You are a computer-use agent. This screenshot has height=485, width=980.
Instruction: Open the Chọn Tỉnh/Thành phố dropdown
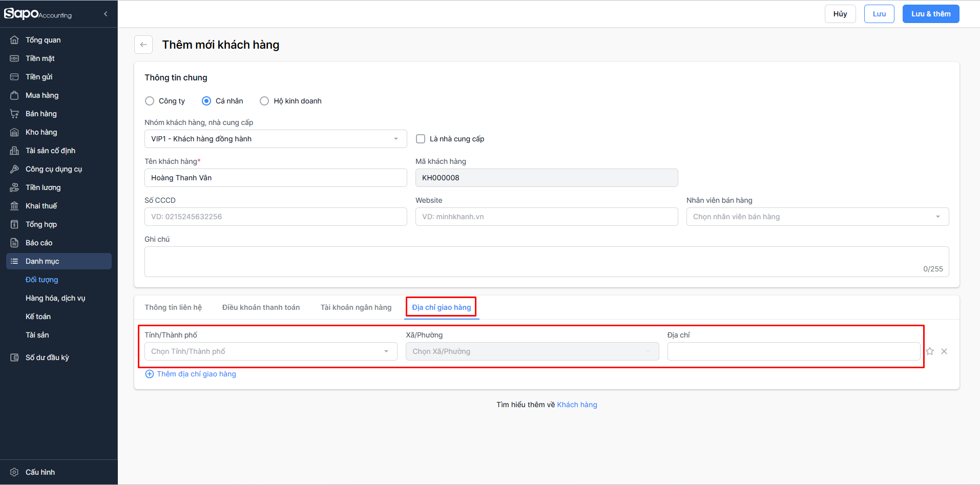click(x=270, y=351)
